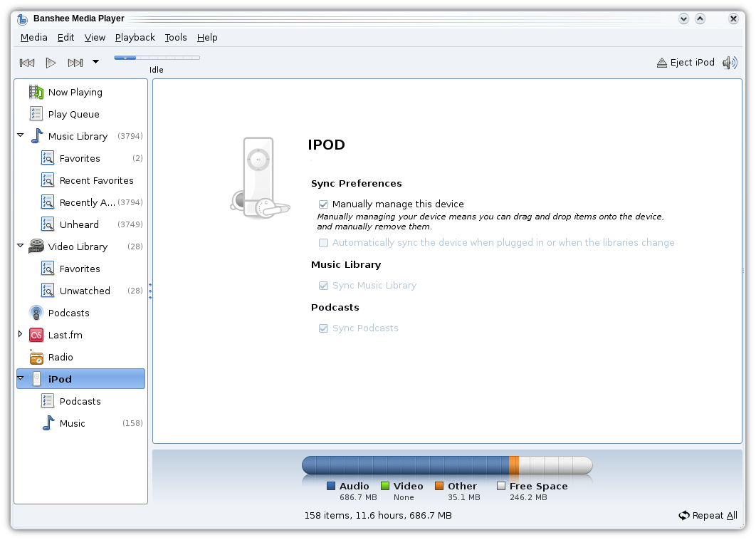Viewport: 756px width, 540px height.
Task: Expand the Last.fm source
Action: pyautogui.click(x=21, y=334)
